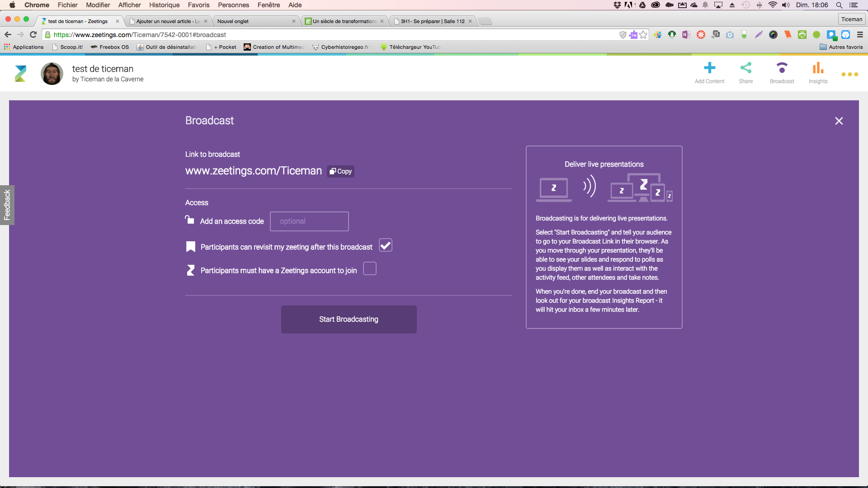Copy the broadcast link
The image size is (868, 488).
pos(341,171)
